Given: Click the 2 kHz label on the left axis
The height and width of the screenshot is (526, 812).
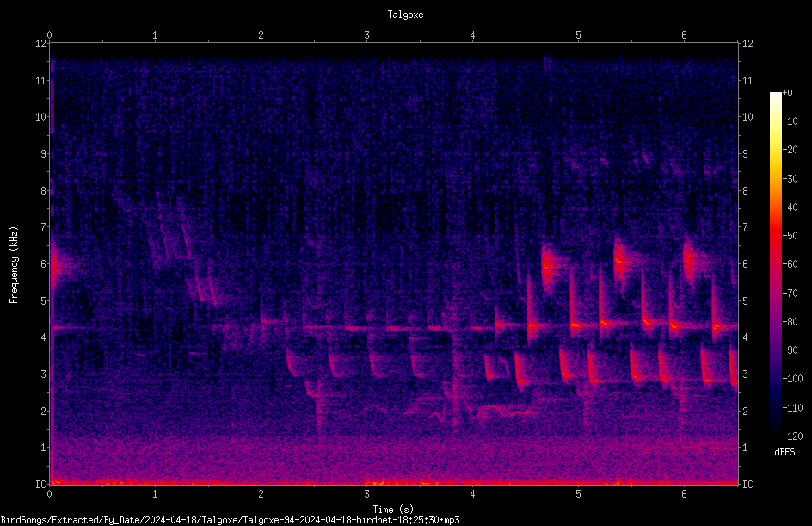Looking at the screenshot, I should pos(44,411).
